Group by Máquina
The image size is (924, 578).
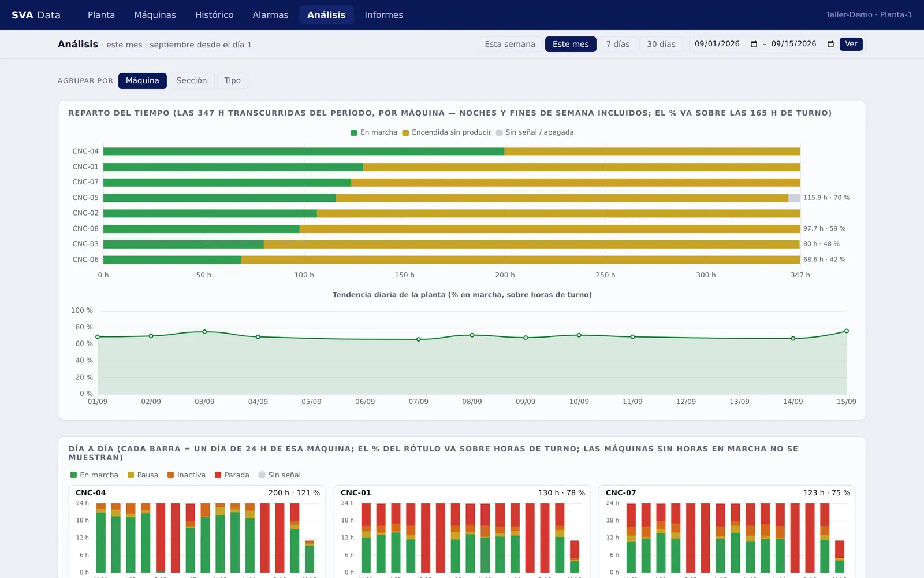143,81
